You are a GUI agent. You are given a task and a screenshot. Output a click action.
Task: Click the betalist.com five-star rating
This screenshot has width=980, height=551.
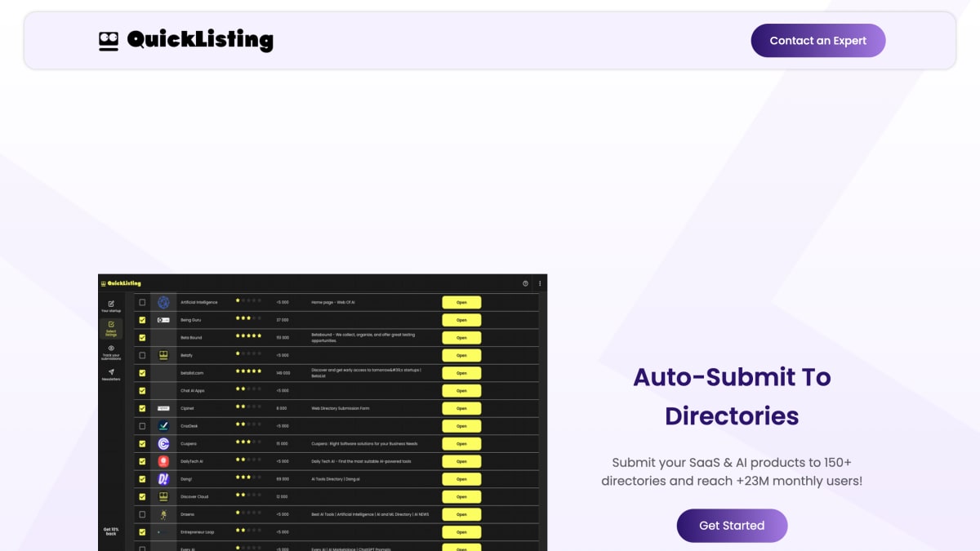tap(248, 371)
